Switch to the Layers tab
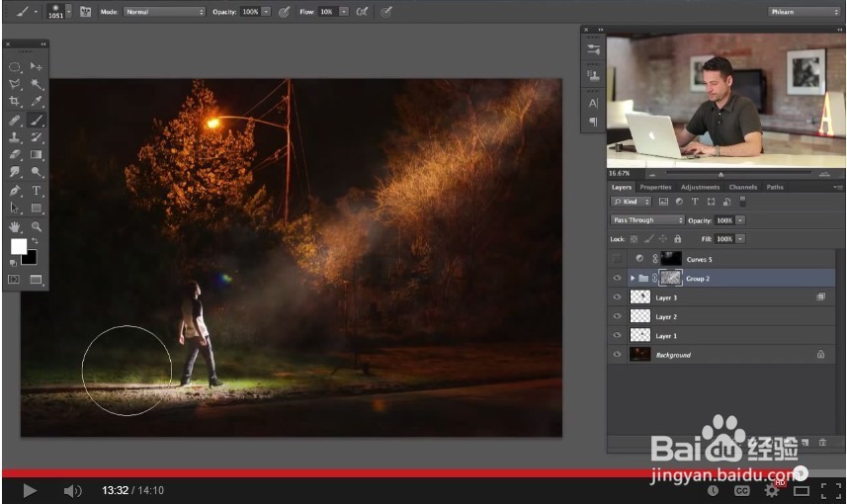 [x=622, y=187]
